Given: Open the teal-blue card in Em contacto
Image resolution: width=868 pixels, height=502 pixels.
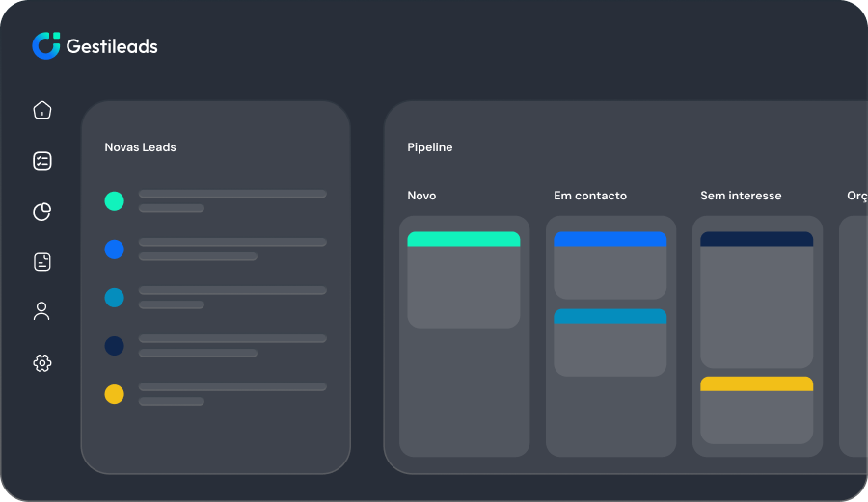Looking at the screenshot, I should click(610, 343).
